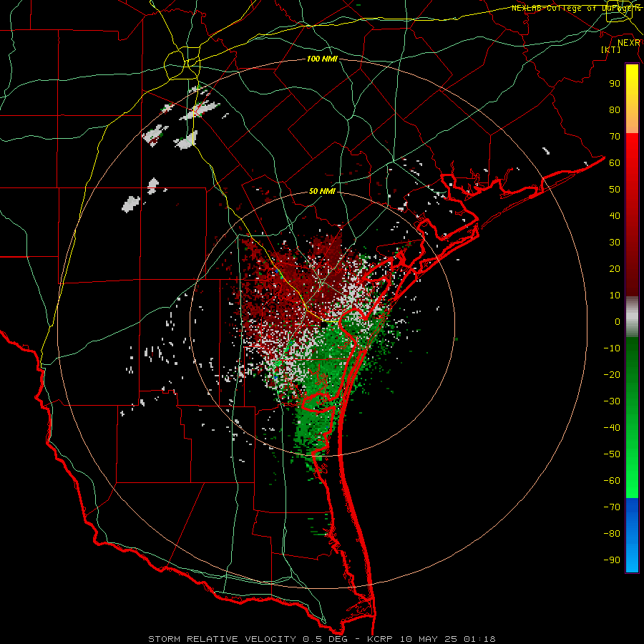Click the -50 value on the velocity scale
This screenshot has height=644, width=644.
pos(612,454)
